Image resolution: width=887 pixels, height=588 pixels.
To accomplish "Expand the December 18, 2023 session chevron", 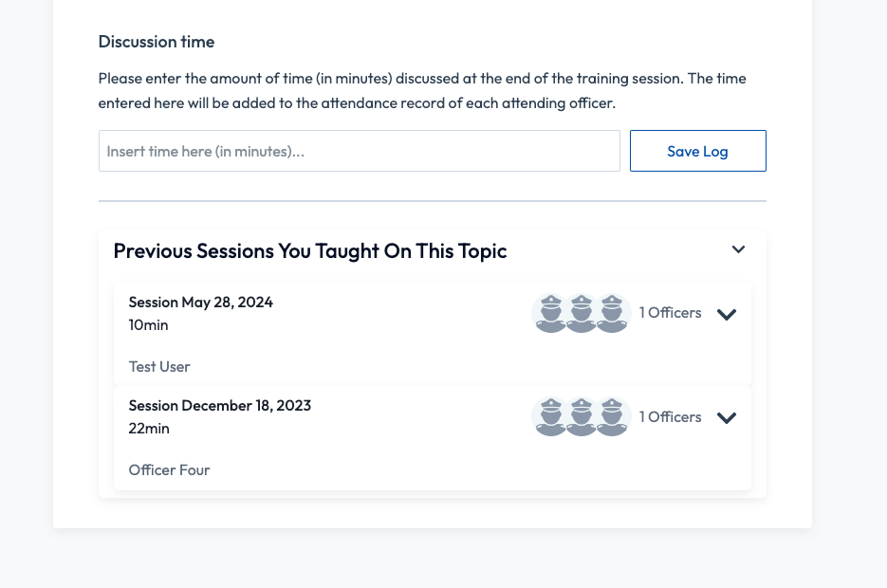I will tap(727, 417).
